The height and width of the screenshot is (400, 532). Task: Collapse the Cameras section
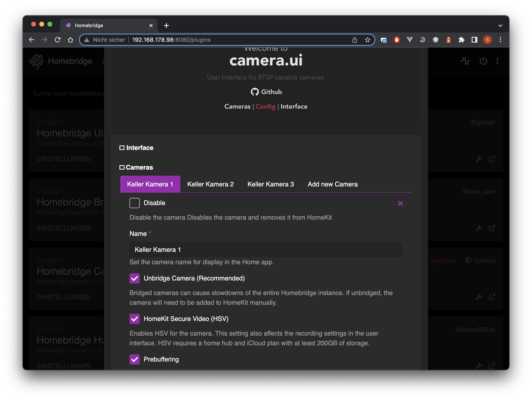122,167
